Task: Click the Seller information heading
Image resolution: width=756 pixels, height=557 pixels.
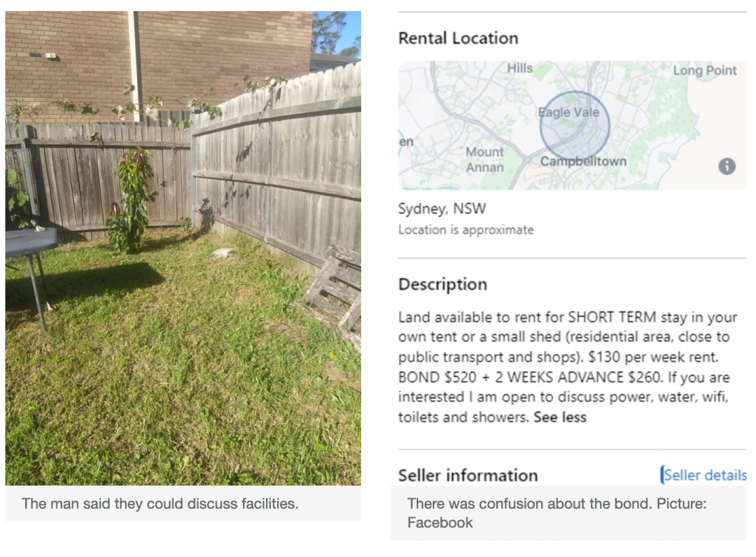Action: 468,476
